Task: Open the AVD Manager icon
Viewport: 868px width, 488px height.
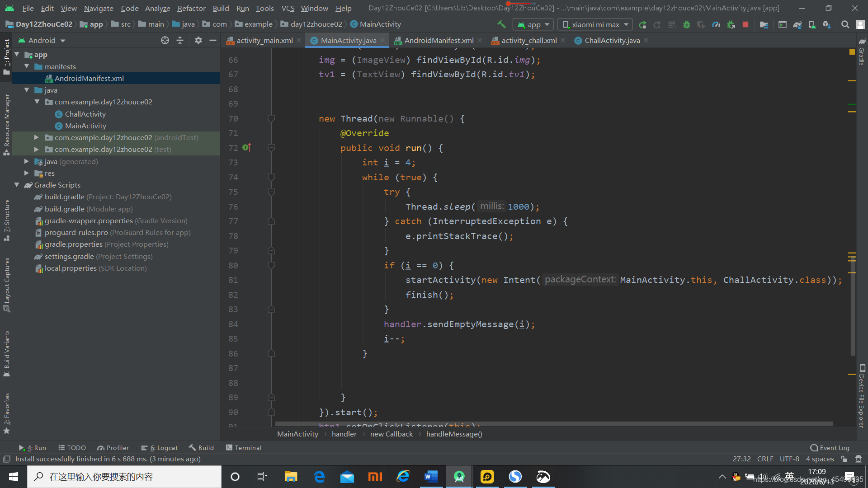Action: [x=812, y=24]
